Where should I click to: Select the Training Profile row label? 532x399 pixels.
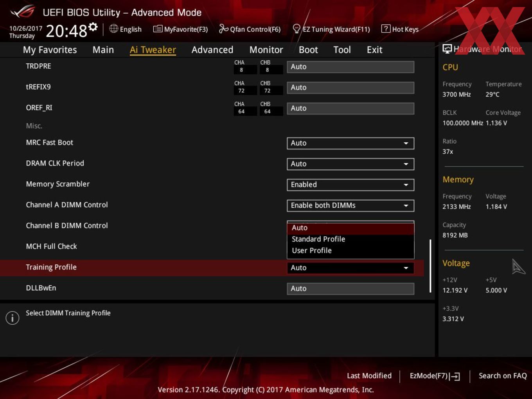click(51, 267)
